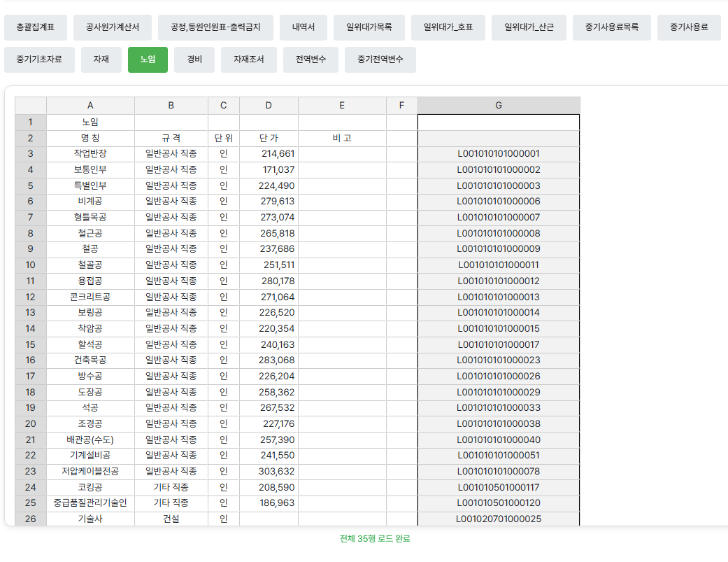728x562 pixels.
Task: Open the 자재 tab
Action: pyautogui.click(x=101, y=59)
